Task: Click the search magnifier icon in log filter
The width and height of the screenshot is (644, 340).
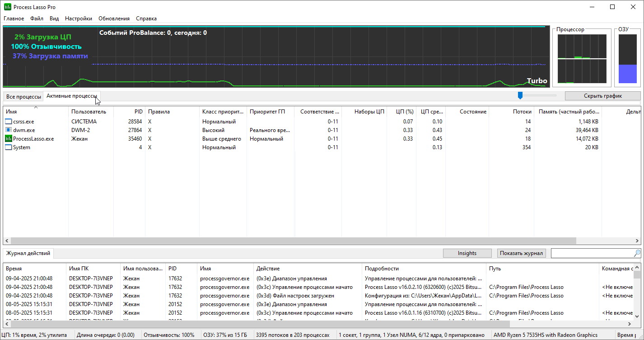Action: coord(637,253)
